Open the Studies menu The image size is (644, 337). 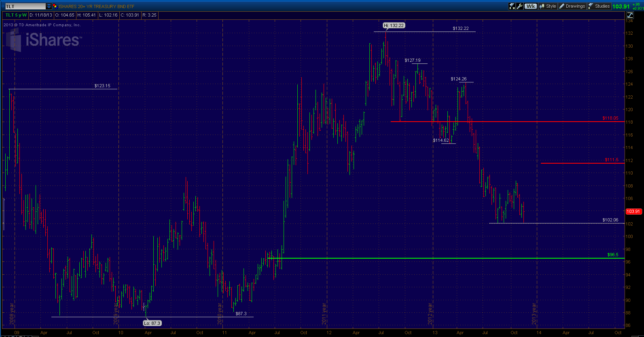(599, 6)
